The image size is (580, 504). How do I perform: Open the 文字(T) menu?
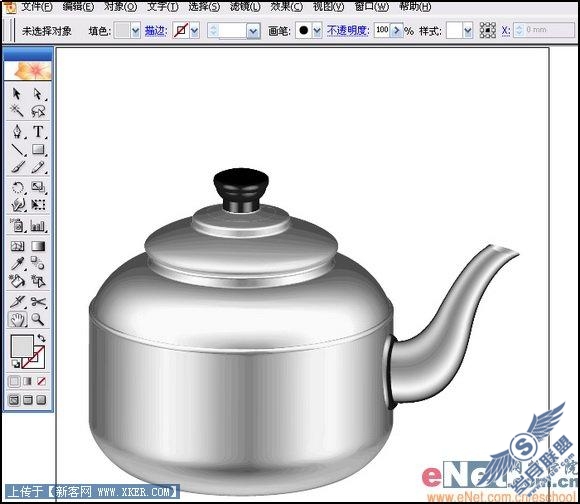[162, 7]
